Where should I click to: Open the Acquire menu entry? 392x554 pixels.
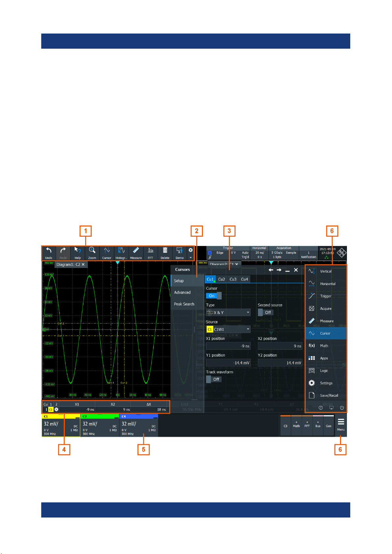click(326, 309)
